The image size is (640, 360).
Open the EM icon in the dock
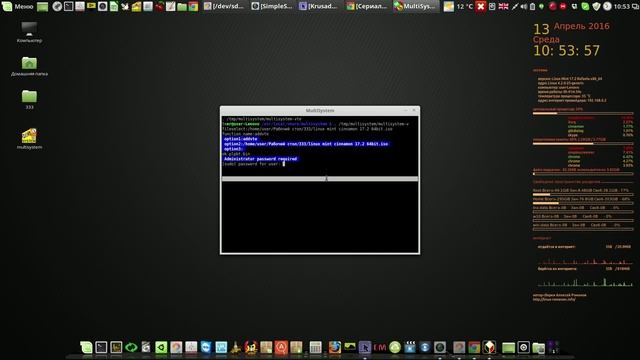pos(380,348)
